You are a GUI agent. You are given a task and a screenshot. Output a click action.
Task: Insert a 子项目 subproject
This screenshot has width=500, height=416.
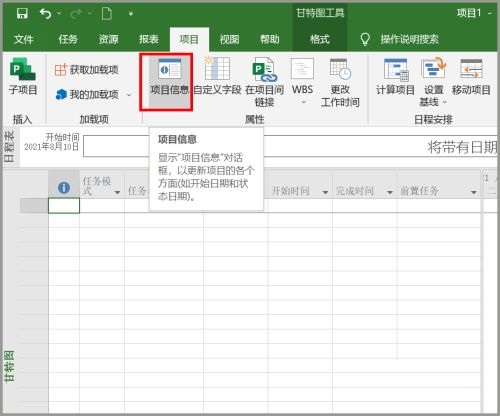23,76
